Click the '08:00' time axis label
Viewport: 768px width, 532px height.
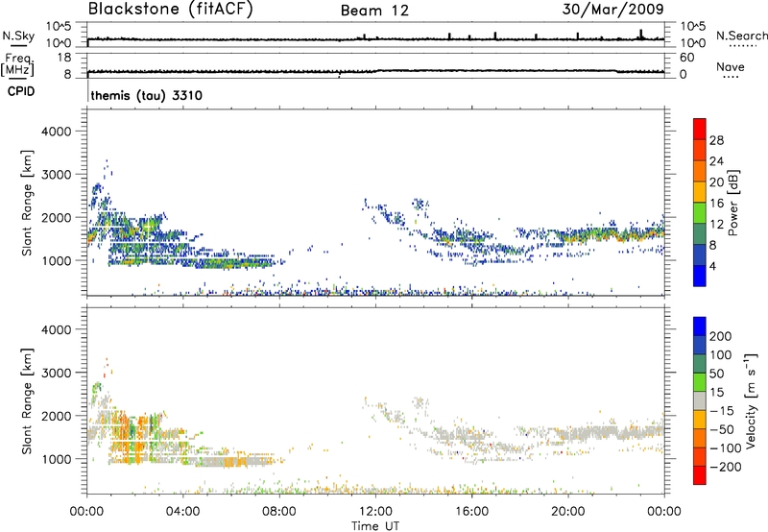point(279,512)
